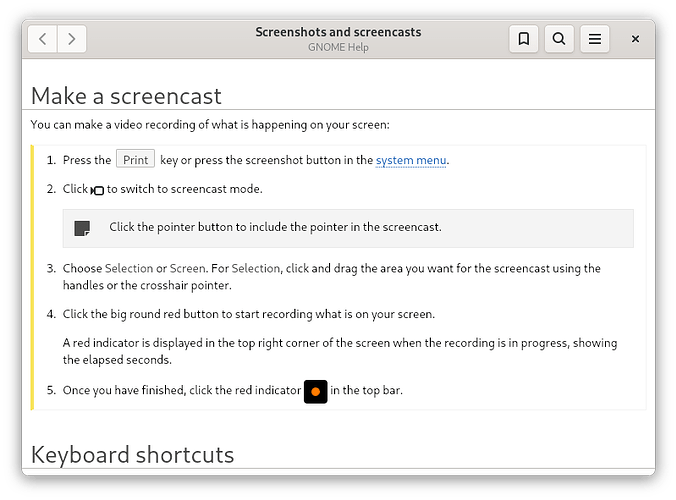The height and width of the screenshot is (500, 676).
Task: Open the hamburger main menu
Action: click(595, 39)
